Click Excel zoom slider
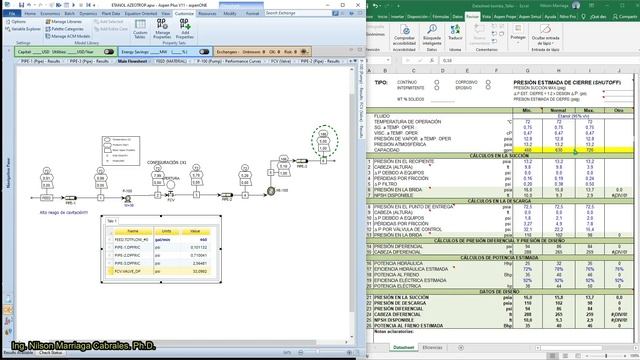This screenshot has height=360, width=640. point(605,356)
